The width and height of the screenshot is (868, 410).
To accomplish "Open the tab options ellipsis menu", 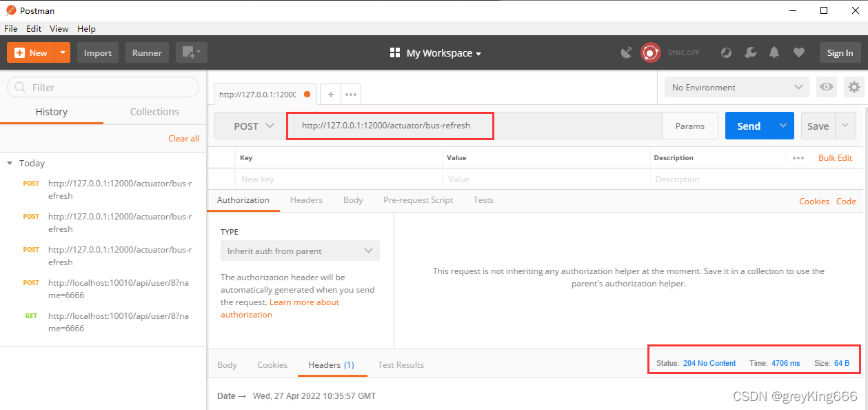I will [351, 94].
